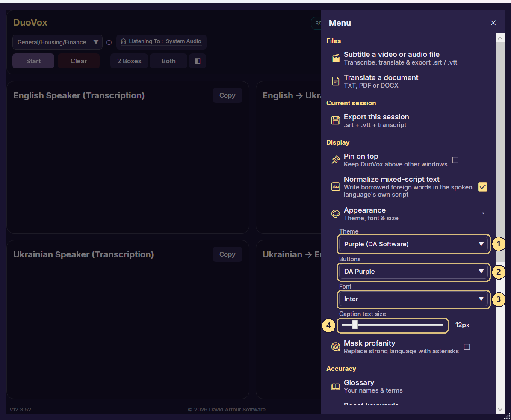Close the Menu panel with X
The height and width of the screenshot is (420, 511).
(493, 23)
